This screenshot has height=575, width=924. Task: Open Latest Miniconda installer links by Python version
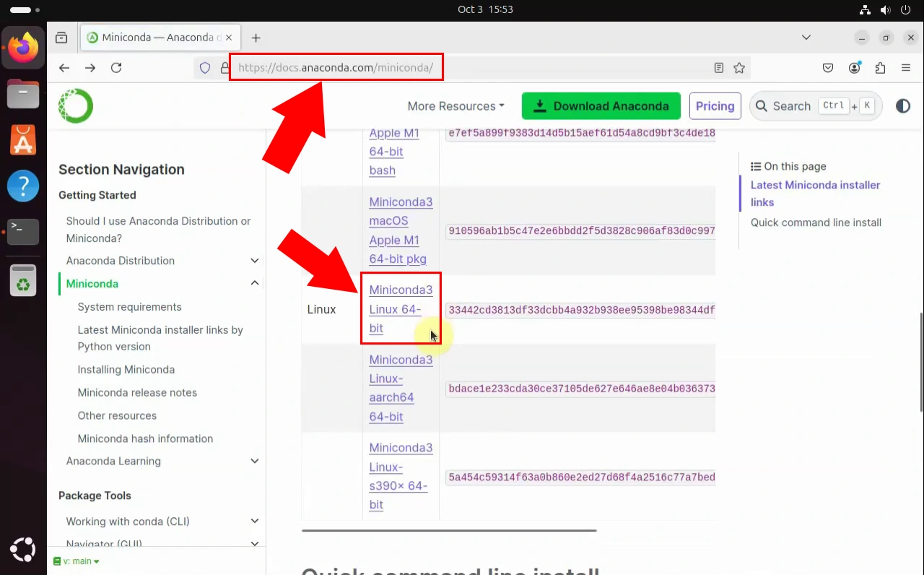coord(160,338)
